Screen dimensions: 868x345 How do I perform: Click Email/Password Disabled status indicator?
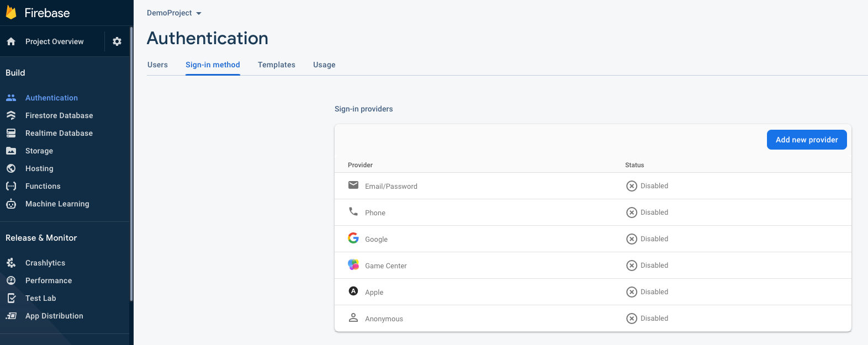(x=647, y=186)
